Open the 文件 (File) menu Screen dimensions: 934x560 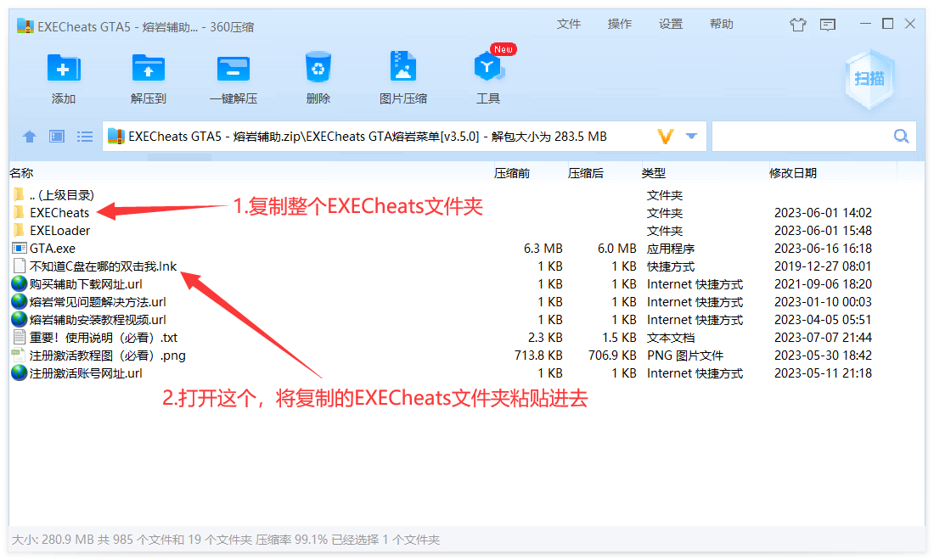click(569, 25)
